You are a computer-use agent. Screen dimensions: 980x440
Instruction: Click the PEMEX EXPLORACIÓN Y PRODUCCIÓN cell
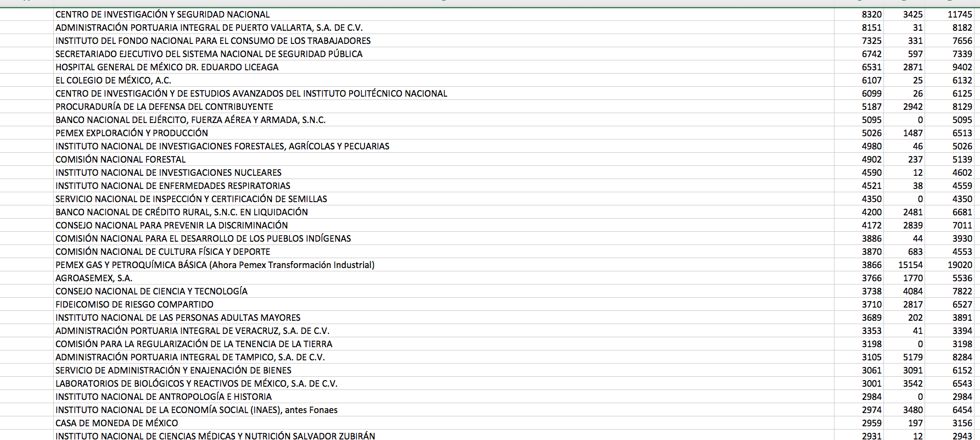pos(132,133)
